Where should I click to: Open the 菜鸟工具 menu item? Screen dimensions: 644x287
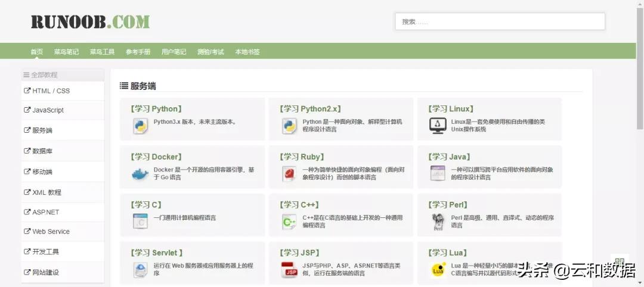[x=103, y=52]
